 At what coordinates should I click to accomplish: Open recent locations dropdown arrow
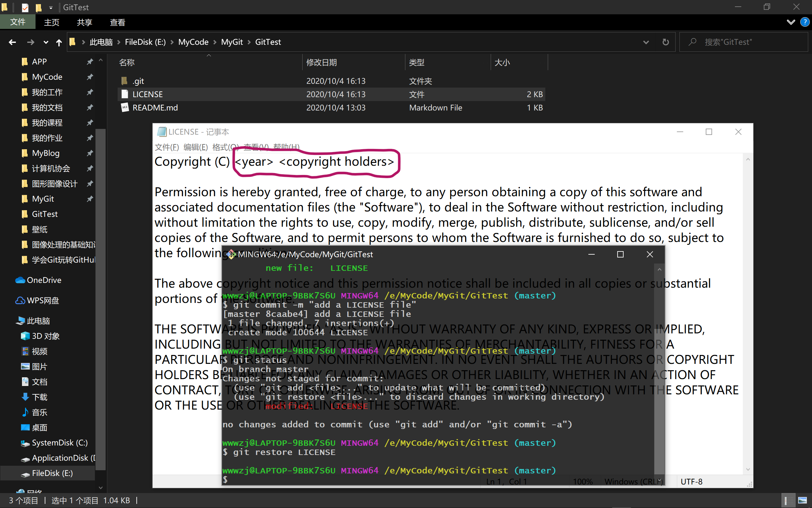(46, 42)
